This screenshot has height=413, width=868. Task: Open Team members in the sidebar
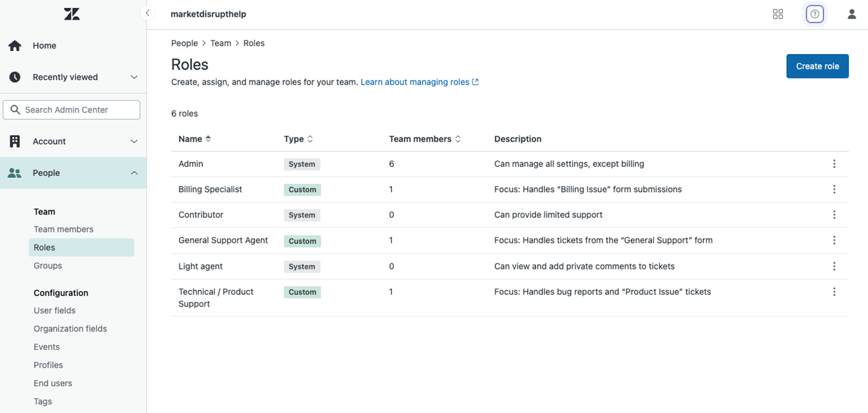64,229
